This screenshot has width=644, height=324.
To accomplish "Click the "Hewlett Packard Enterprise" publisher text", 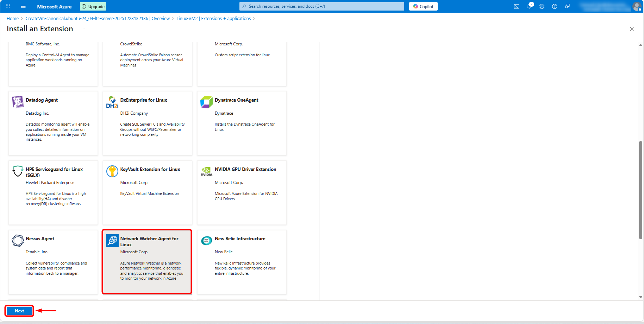I will (x=50, y=183).
